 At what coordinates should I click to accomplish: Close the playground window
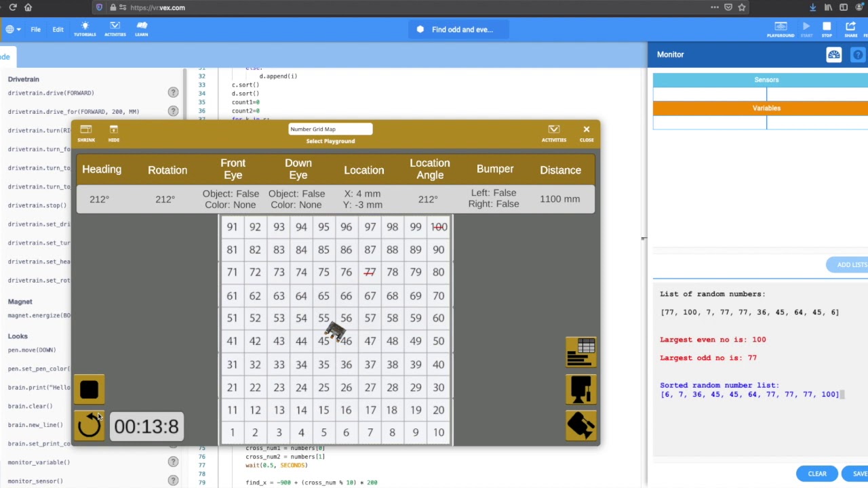pyautogui.click(x=587, y=133)
